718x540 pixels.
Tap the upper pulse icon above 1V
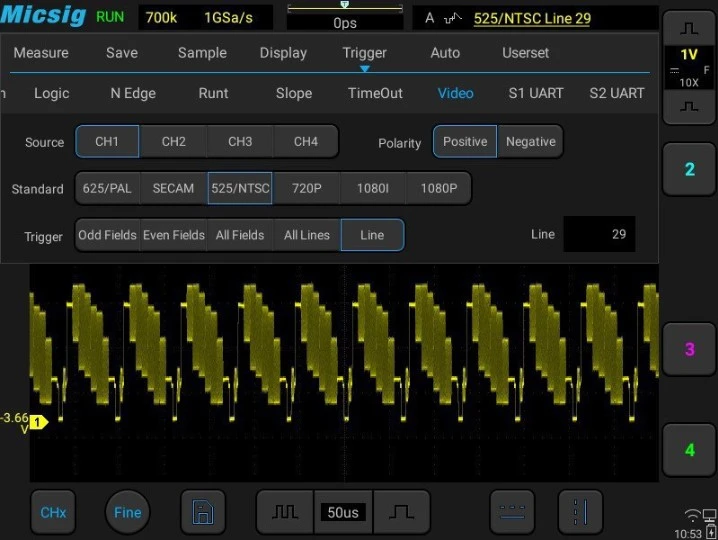tap(689, 29)
